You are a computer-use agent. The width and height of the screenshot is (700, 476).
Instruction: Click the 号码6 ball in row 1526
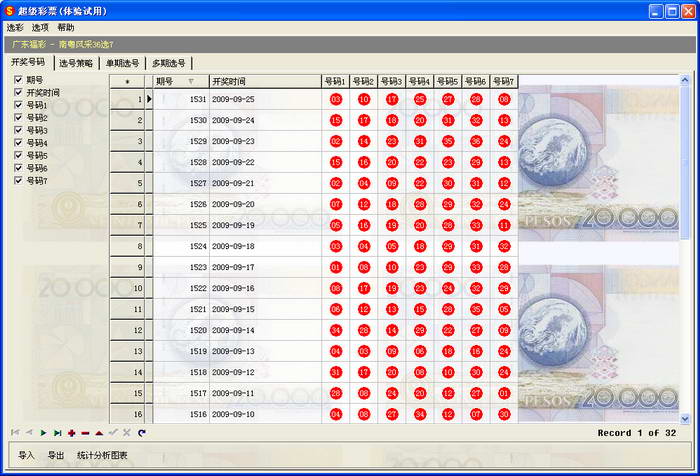tap(476, 204)
